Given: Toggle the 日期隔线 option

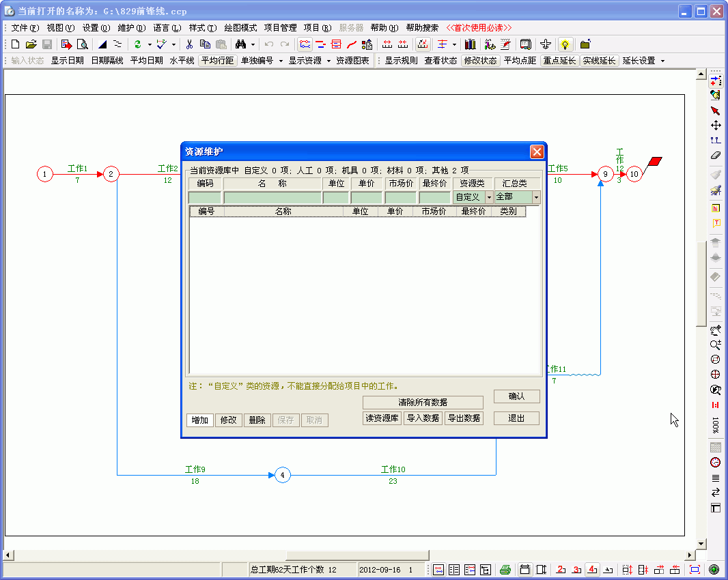Looking at the screenshot, I should (107, 61).
